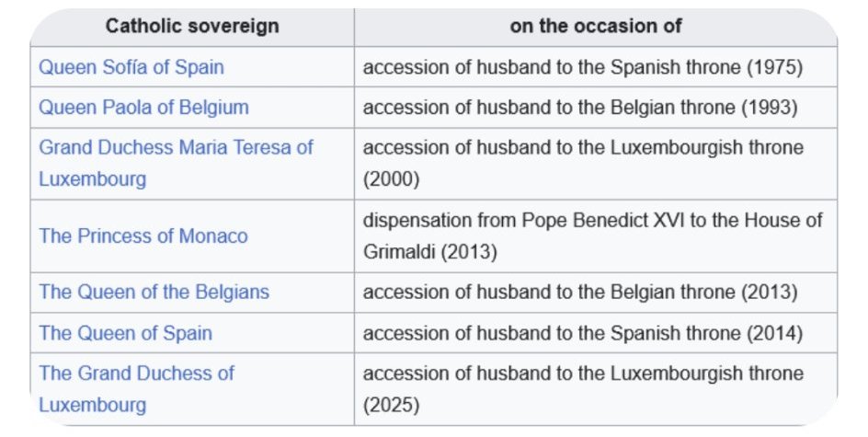Select the Belgian throne (1993) cell

tap(579, 107)
